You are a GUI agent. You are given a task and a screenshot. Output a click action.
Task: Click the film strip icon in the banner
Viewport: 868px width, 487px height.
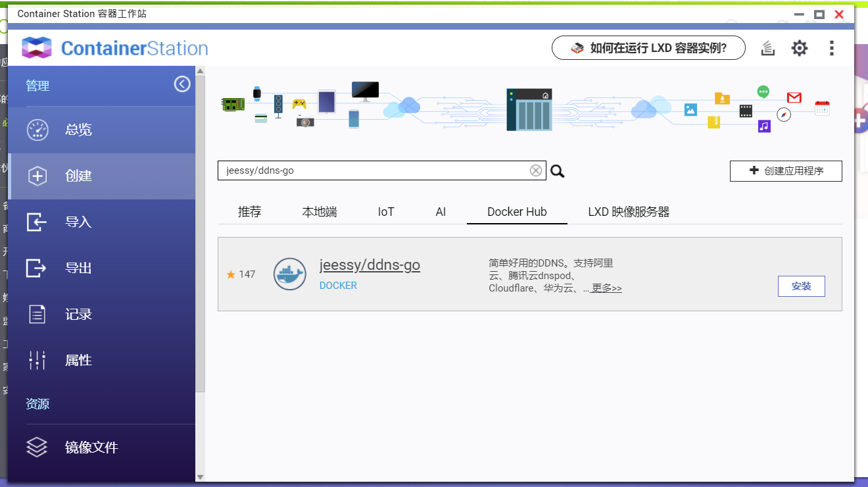(x=746, y=111)
